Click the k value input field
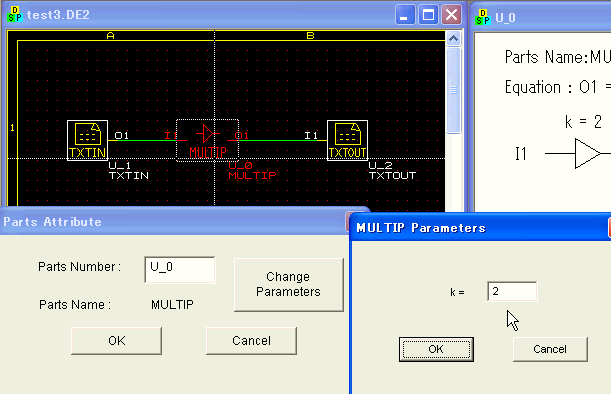 point(512,291)
